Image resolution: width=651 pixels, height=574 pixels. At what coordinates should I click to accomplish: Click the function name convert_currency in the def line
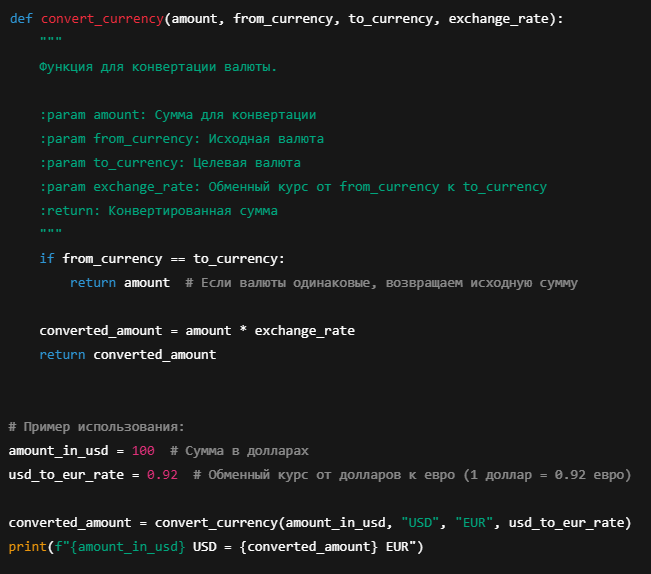(102, 19)
